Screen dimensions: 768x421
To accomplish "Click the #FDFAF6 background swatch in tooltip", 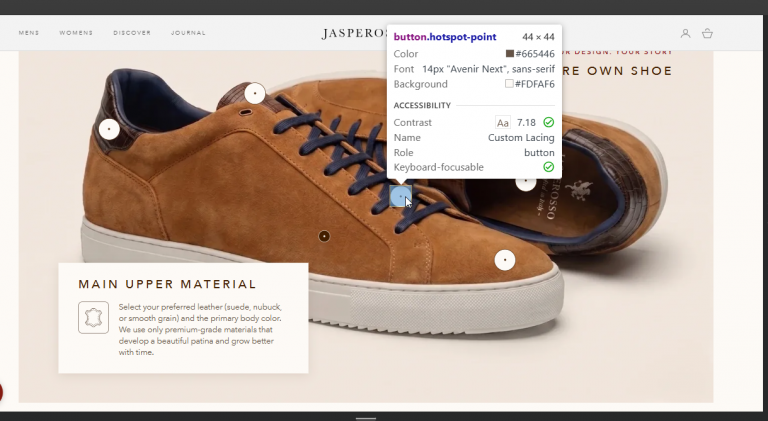I will [x=509, y=84].
